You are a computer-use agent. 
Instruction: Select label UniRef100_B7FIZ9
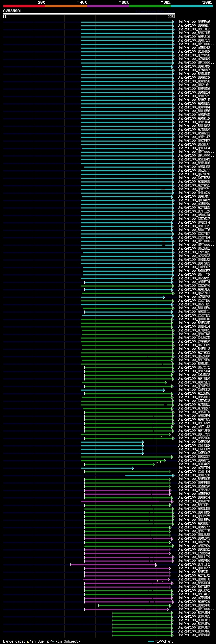pos(194,211)
